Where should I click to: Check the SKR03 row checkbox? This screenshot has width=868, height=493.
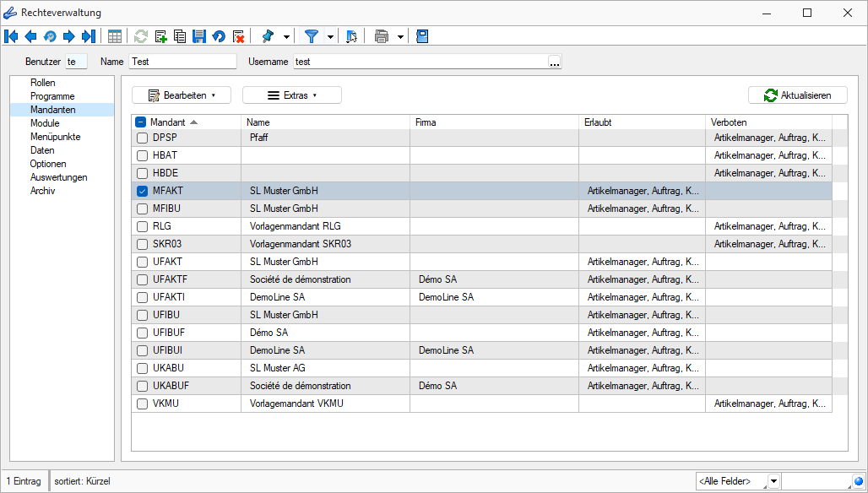[x=142, y=244]
